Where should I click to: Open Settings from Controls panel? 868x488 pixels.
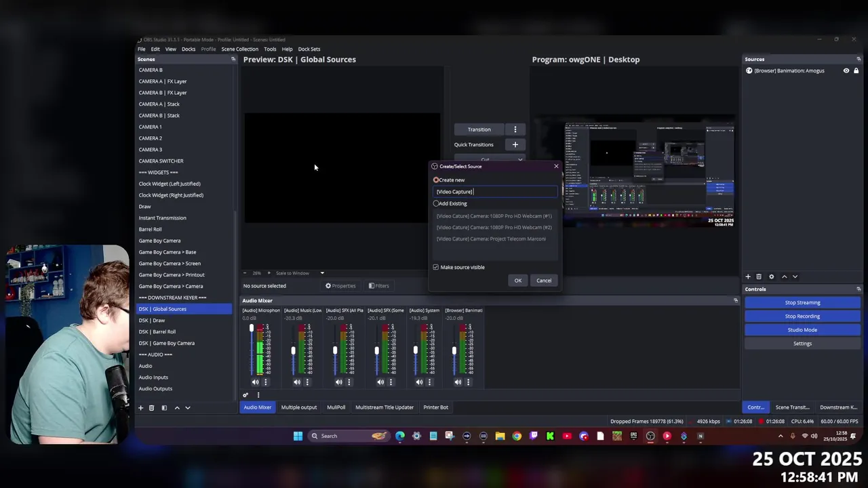pyautogui.click(x=802, y=344)
